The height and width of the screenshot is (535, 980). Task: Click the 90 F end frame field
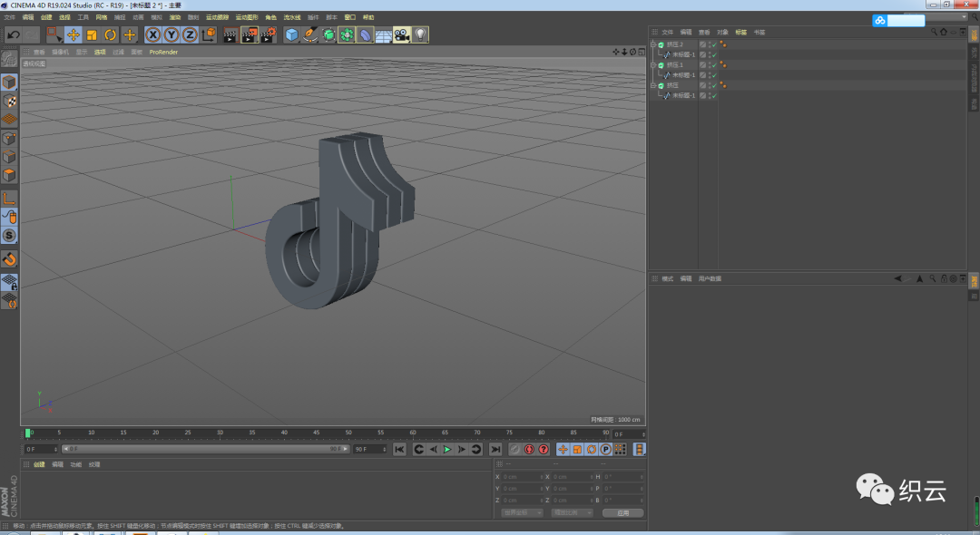(x=370, y=450)
